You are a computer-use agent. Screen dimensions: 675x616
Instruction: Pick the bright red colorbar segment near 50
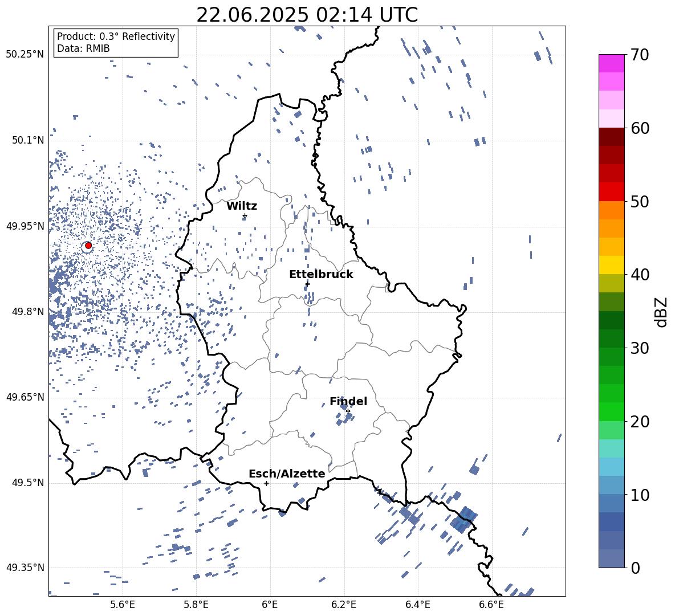[x=611, y=192]
